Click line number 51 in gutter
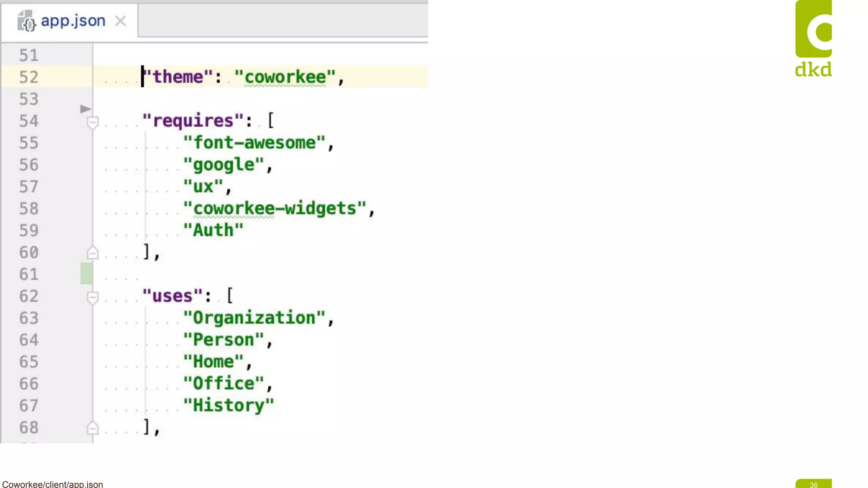Viewport: 868px width, 488px height. click(29, 55)
